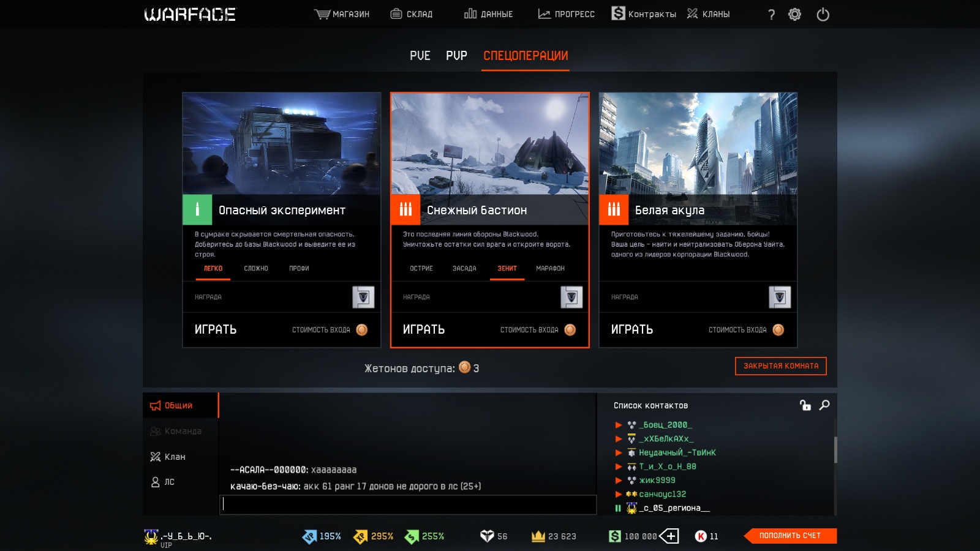Expand the жик9999 contact arrow

619,481
